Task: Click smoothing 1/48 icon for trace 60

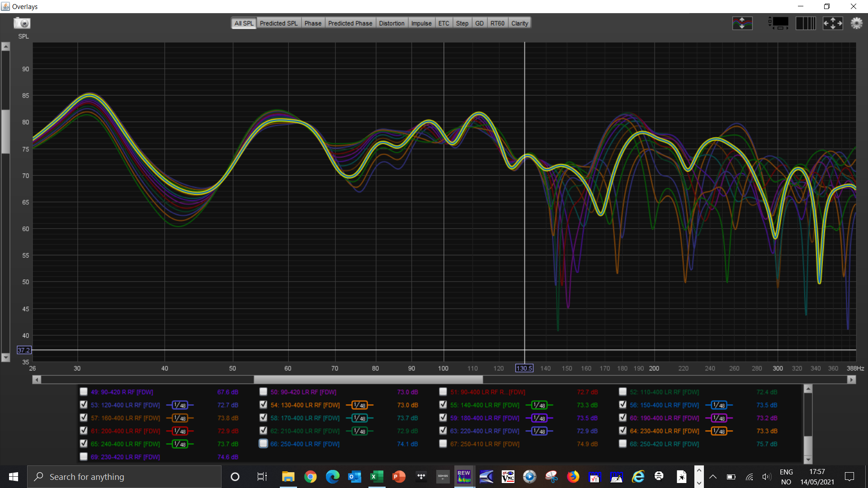Action: (x=719, y=418)
